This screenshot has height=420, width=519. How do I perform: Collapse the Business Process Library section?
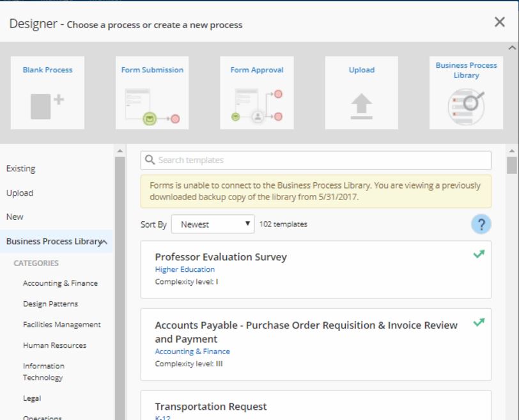point(104,242)
